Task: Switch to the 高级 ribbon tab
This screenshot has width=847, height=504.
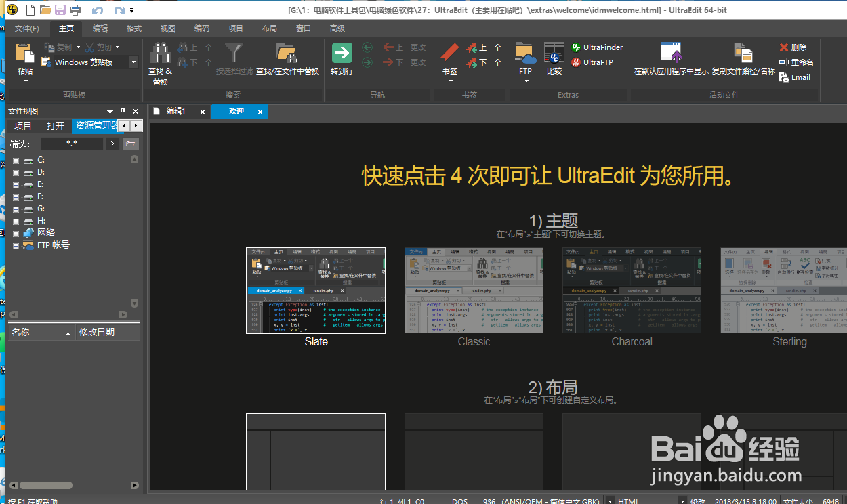Action: (337, 28)
